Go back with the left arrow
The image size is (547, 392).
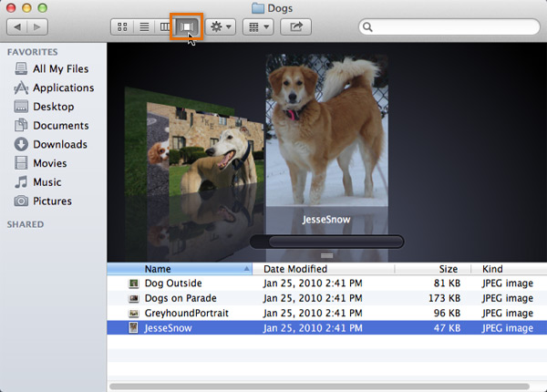coord(17,26)
